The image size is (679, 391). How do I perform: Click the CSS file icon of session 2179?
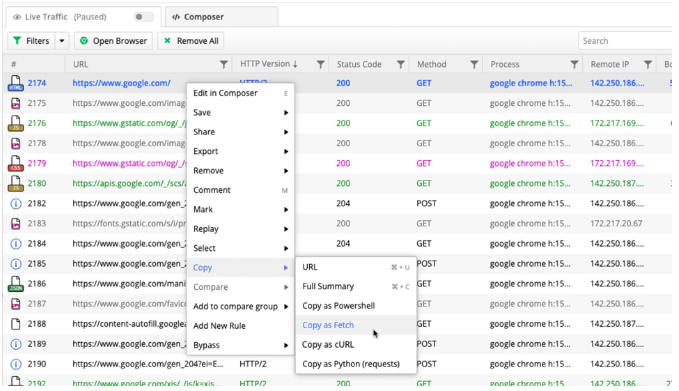[x=16, y=163]
